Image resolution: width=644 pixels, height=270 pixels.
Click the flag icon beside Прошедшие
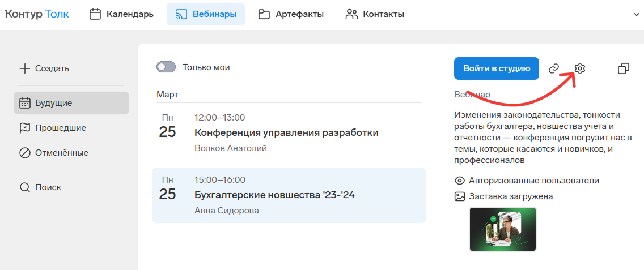pyautogui.click(x=25, y=128)
